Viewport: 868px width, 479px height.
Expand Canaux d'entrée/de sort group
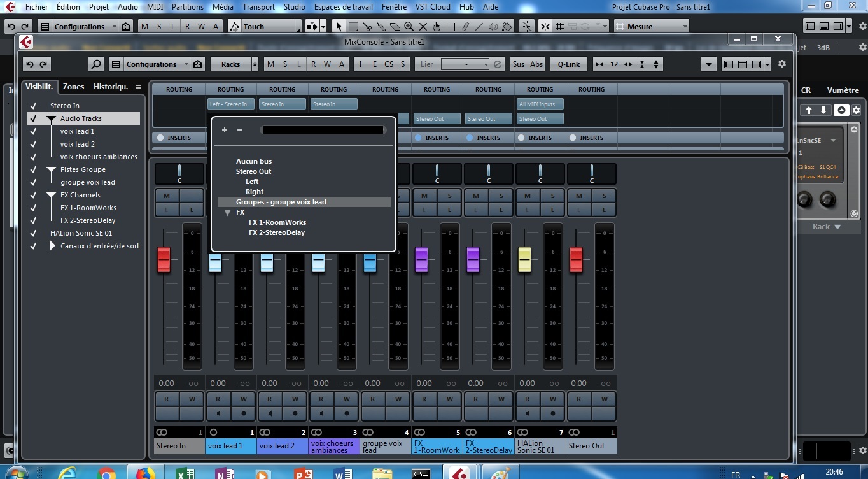[53, 246]
